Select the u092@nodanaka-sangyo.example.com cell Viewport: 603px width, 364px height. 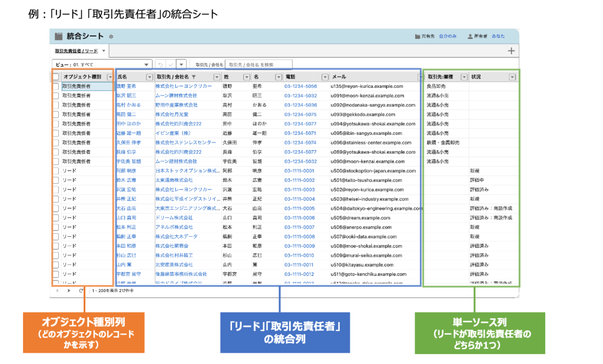[373, 105]
